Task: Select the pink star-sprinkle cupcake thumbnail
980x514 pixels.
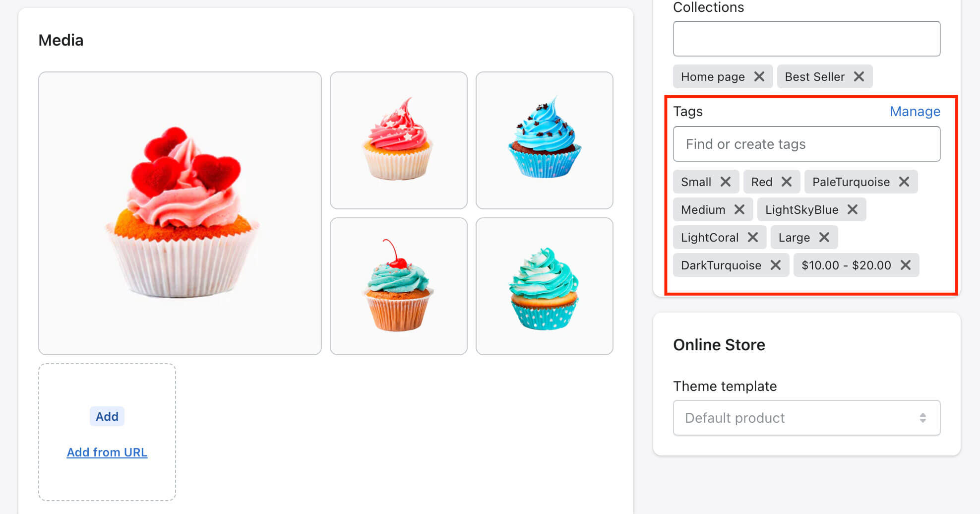Action: click(x=399, y=140)
